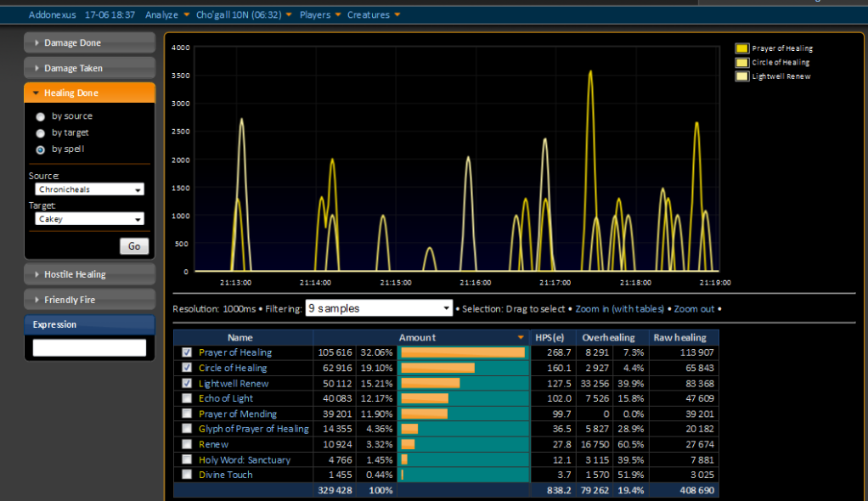The image size is (868, 501).
Task: Check the Glyph of Prayer of Healing checkbox
Action: click(187, 429)
